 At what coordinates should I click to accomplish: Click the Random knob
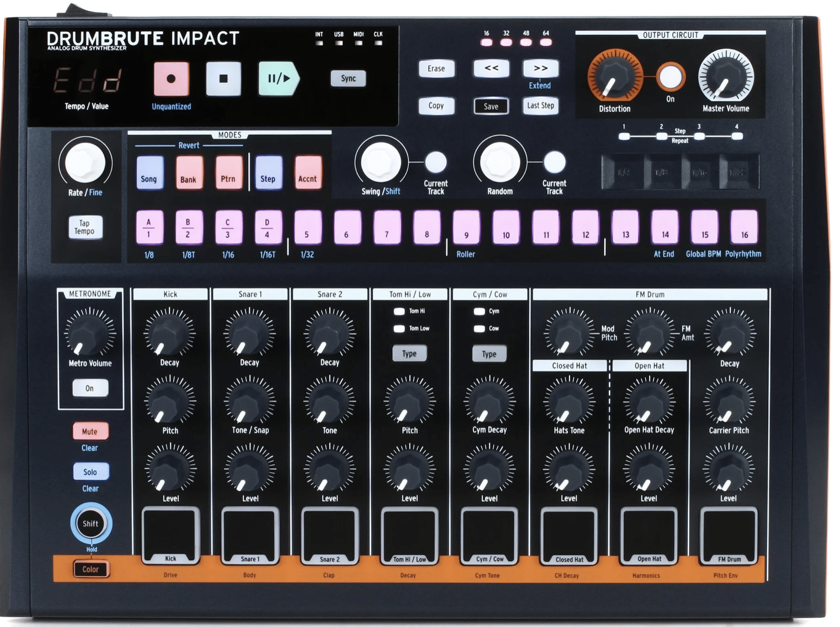coord(499,162)
